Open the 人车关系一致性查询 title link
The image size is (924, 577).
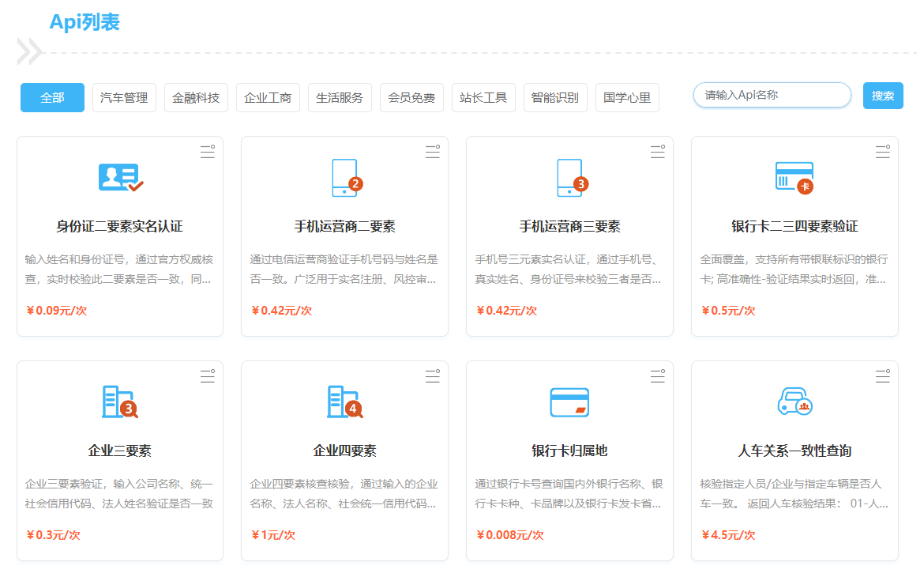point(794,451)
